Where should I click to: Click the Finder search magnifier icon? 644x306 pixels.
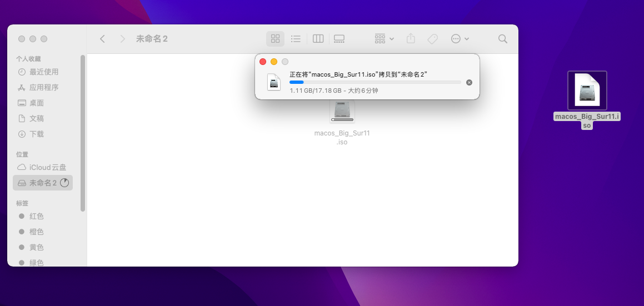coord(503,39)
